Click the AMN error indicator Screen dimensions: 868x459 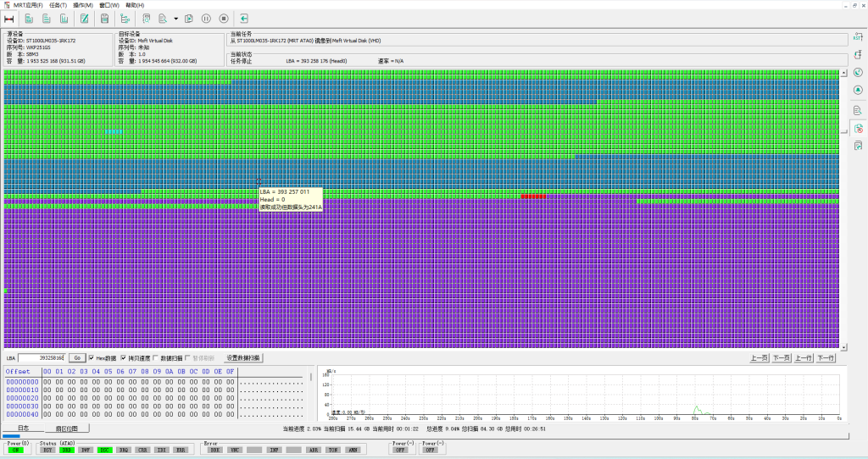pos(353,450)
